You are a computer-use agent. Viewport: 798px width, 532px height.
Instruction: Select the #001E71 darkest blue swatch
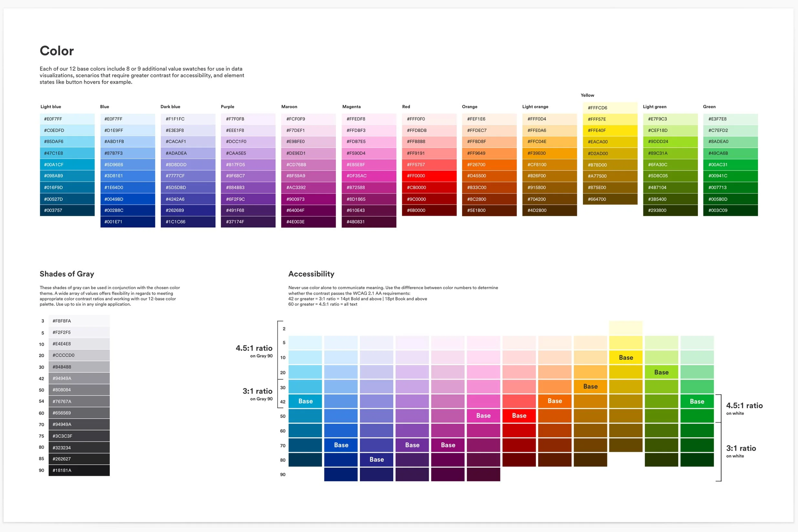pos(128,222)
